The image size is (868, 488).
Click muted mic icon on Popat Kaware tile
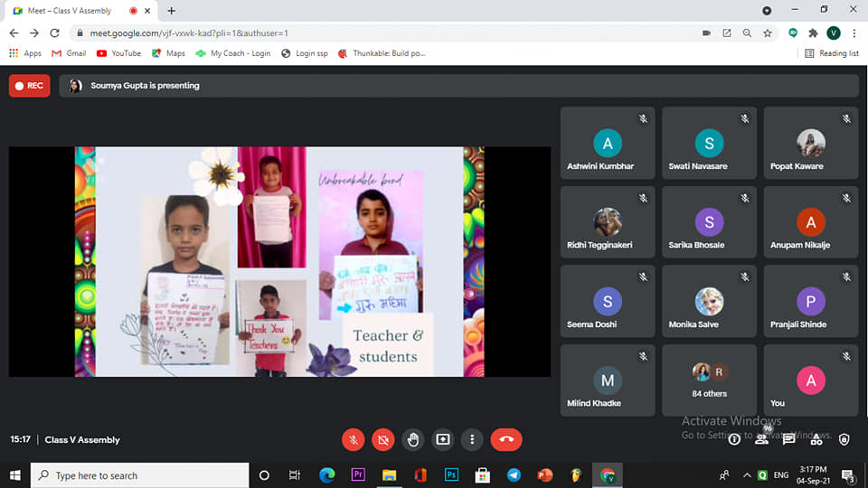click(x=846, y=118)
